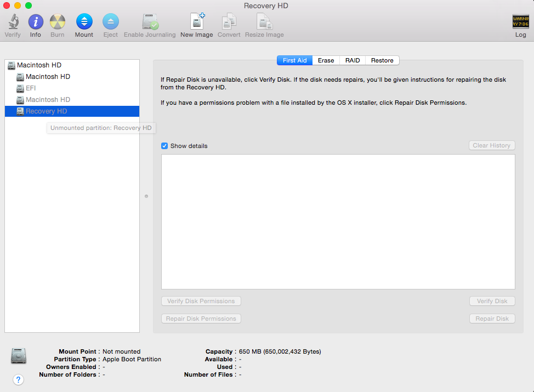
Task: Click the Convert toolbar icon
Action: 229,21
